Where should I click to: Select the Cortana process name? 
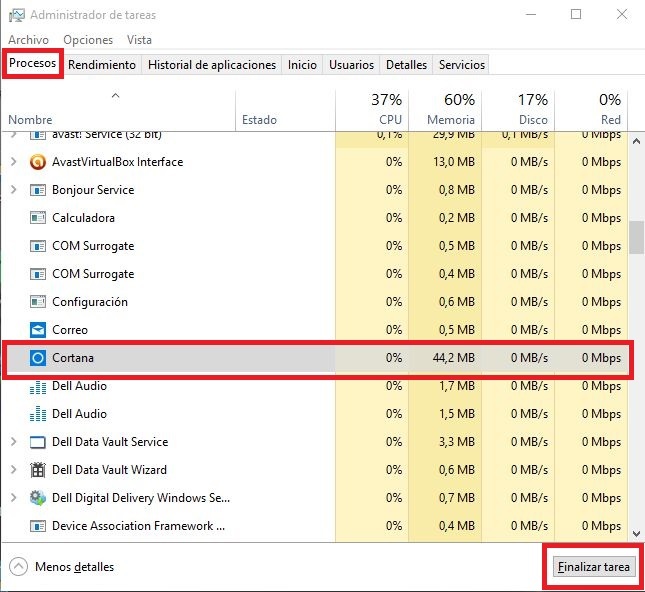coord(73,358)
